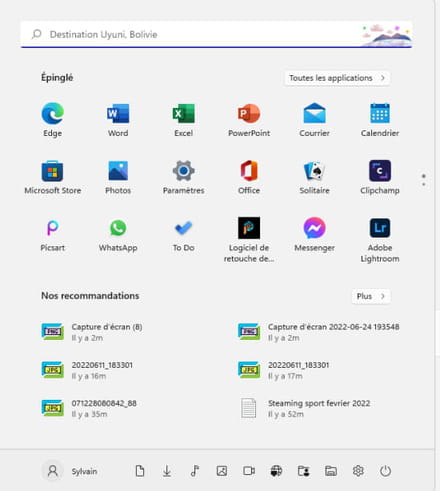Launch Word from pinned apps
This screenshot has width=440, height=491.
(x=118, y=120)
